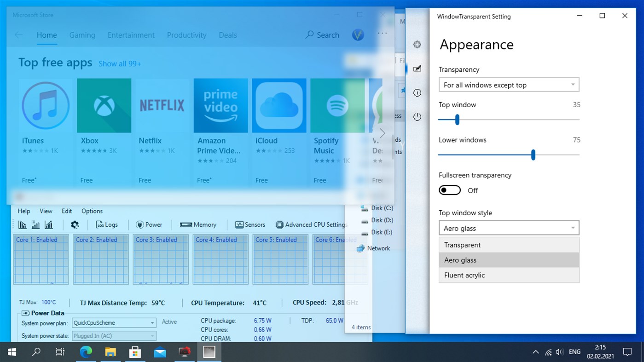The width and height of the screenshot is (644, 362).
Task: Click the power icon in WindowTransparent sidebar
Action: 417,117
